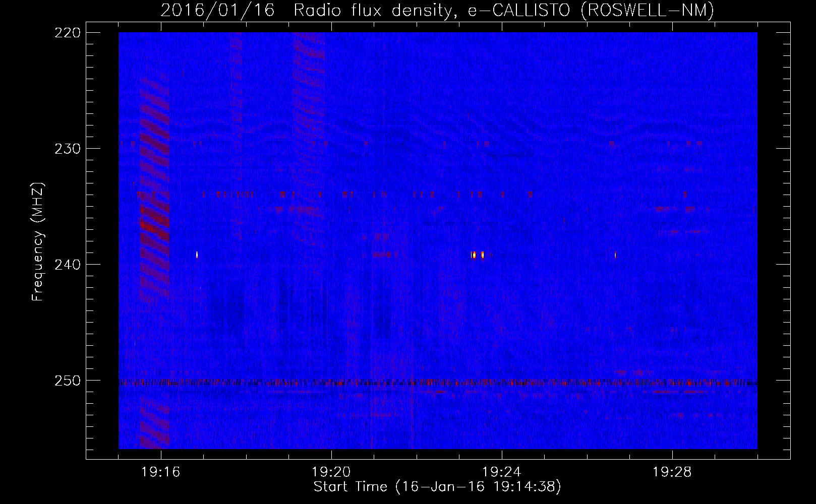Click the plot title "Radio flux density, e-CALLISTO (ROSWELL-NM)"
Image resolution: width=816 pixels, height=504 pixels.
point(503,10)
